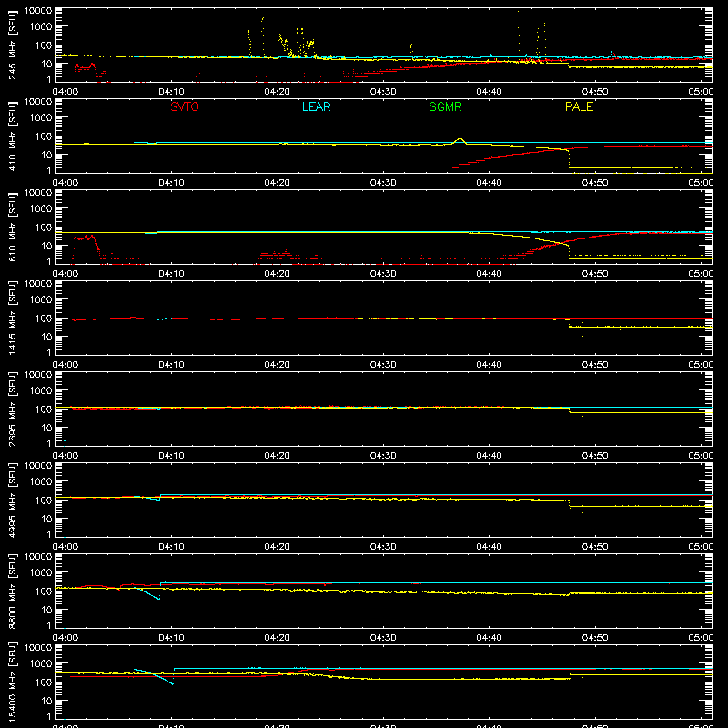Click 04:20 time label under 245 MHz plot
Image resolution: width=728 pixels, height=728 pixels.
pyautogui.click(x=278, y=92)
